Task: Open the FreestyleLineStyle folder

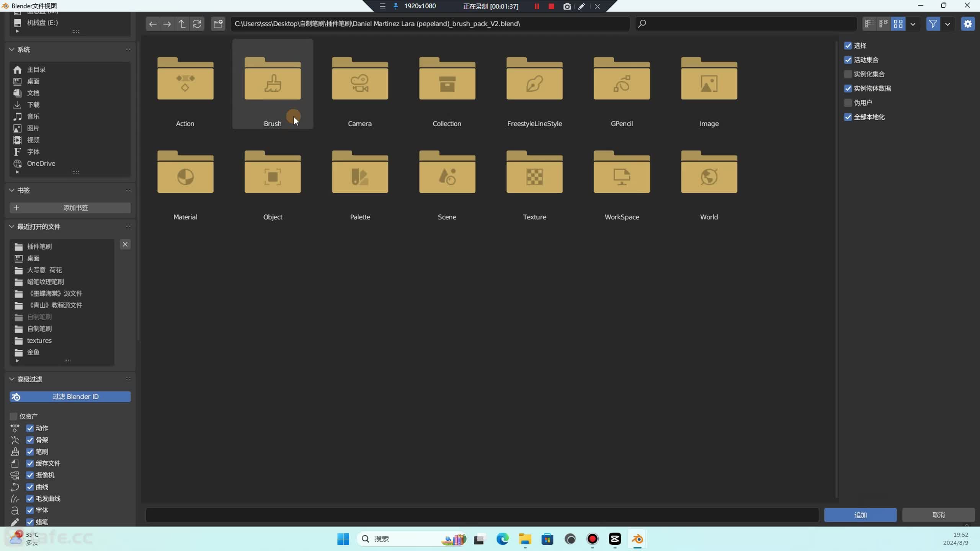Action: tap(534, 84)
